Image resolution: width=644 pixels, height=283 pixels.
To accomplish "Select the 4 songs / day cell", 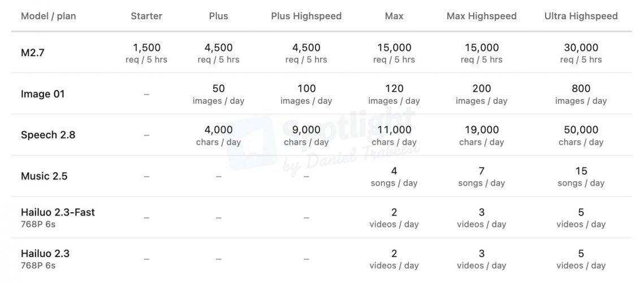I will [394, 176].
